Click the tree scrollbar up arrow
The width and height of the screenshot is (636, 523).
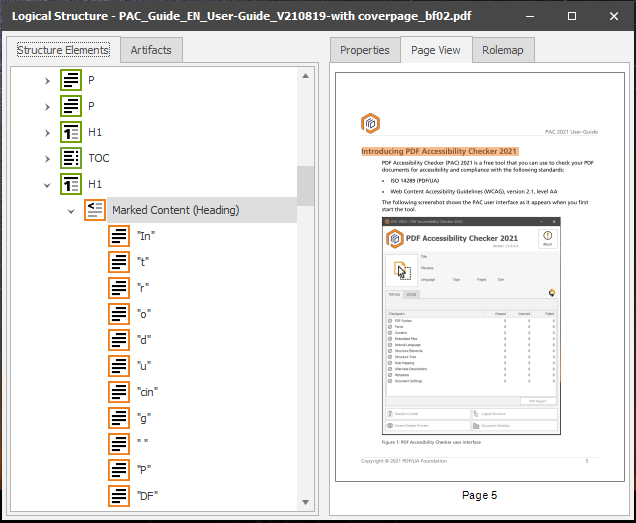(305, 76)
